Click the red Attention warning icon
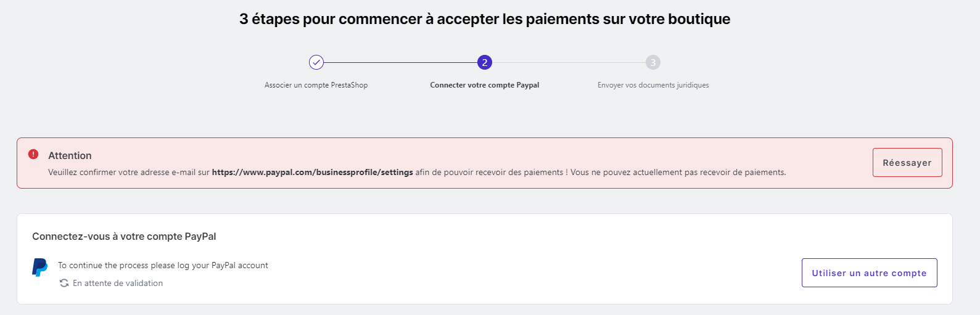980x315 pixels. pyautogui.click(x=33, y=154)
